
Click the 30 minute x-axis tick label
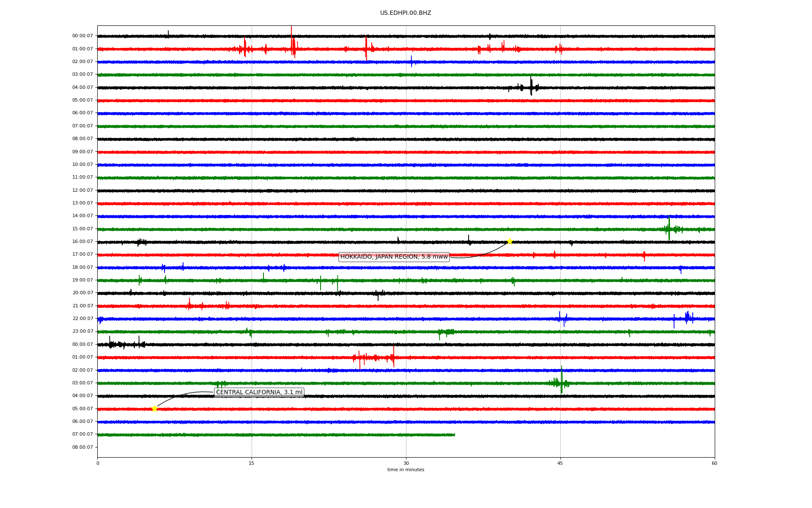(406, 463)
